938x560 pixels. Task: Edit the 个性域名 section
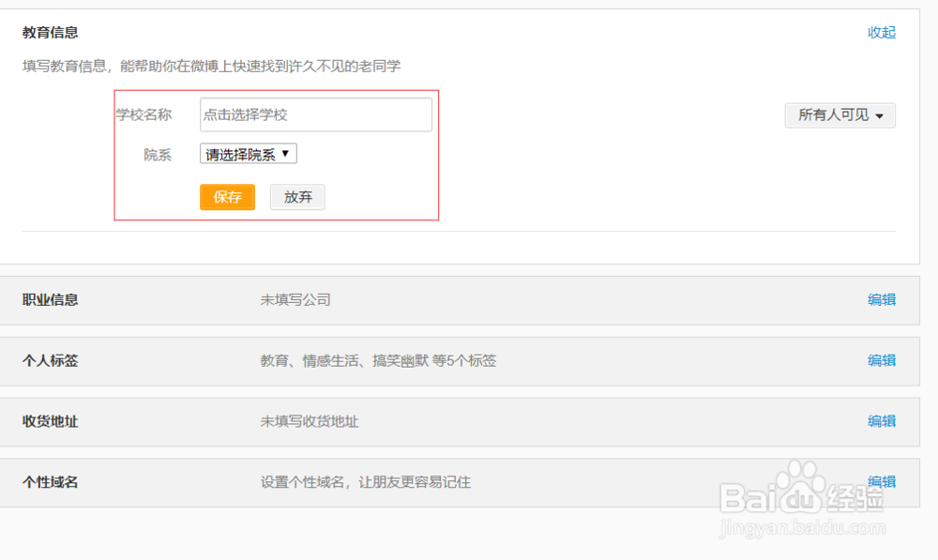(x=881, y=481)
